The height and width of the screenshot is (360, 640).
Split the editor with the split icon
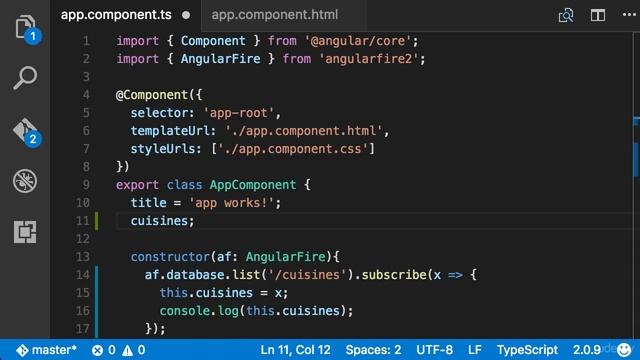(x=598, y=16)
